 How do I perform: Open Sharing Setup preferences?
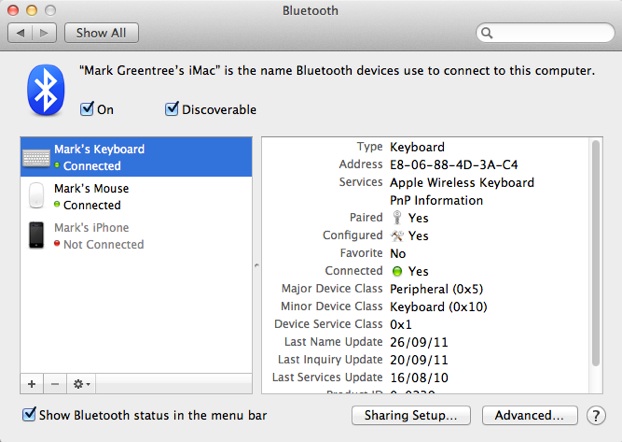click(x=411, y=415)
